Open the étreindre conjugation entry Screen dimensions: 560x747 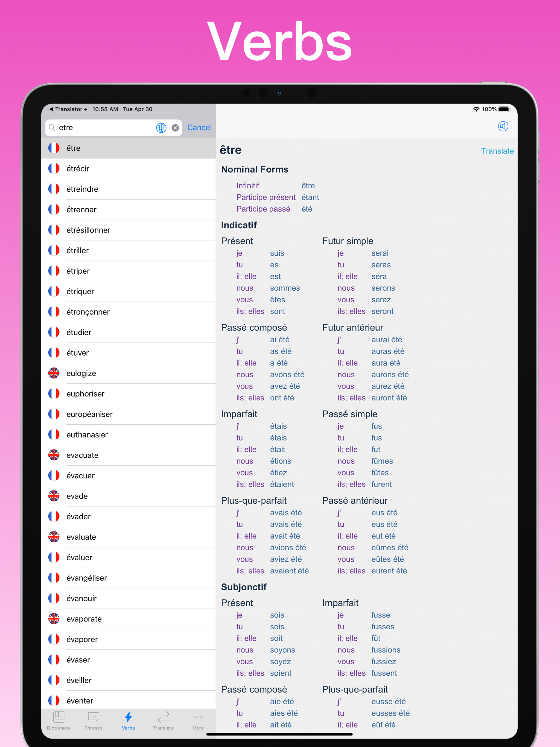click(82, 189)
